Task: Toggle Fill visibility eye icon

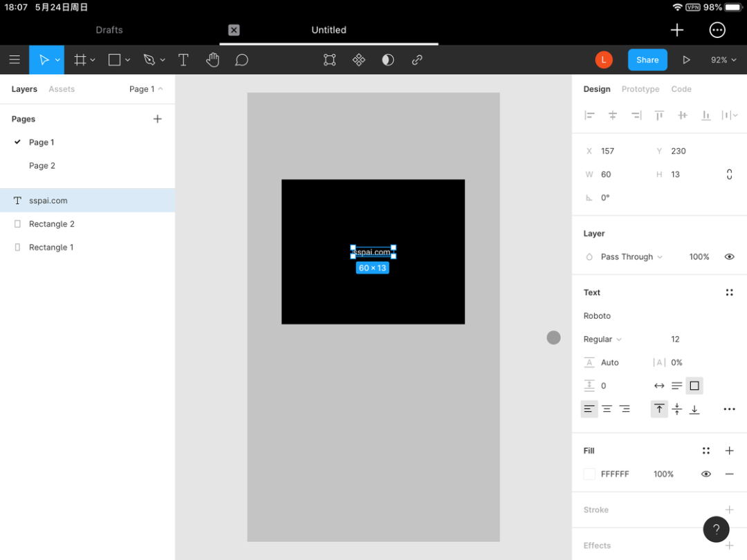Action: coord(705,474)
